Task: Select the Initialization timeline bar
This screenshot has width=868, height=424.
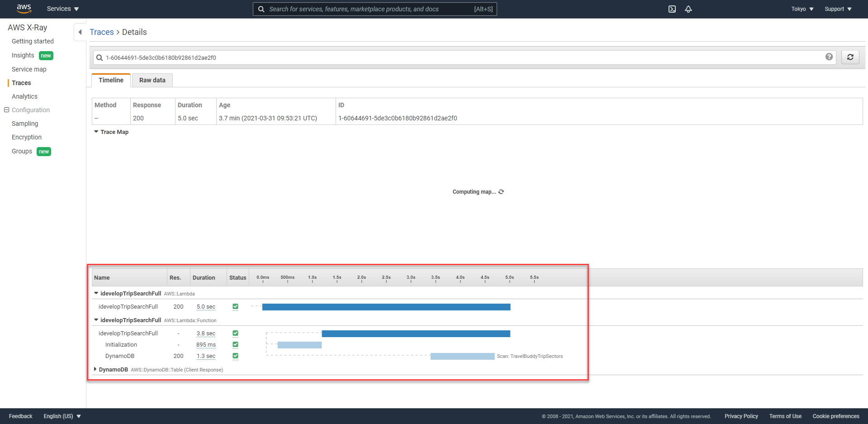Action: (299, 345)
